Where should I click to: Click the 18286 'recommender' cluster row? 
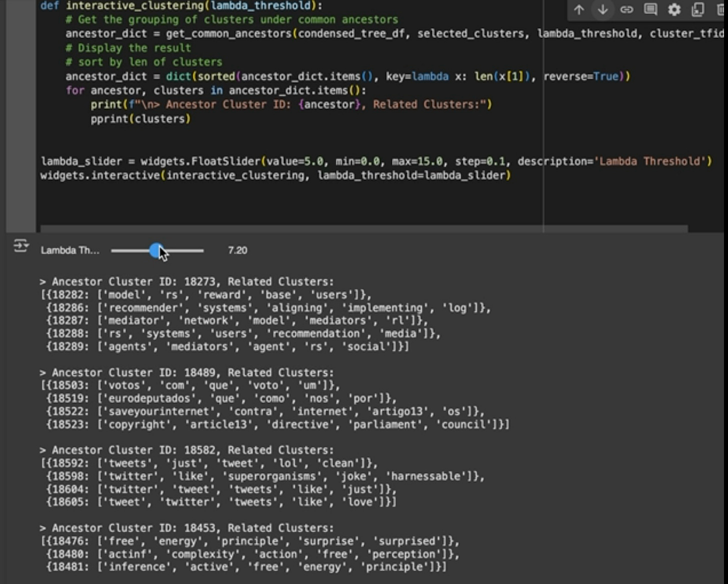click(268, 308)
